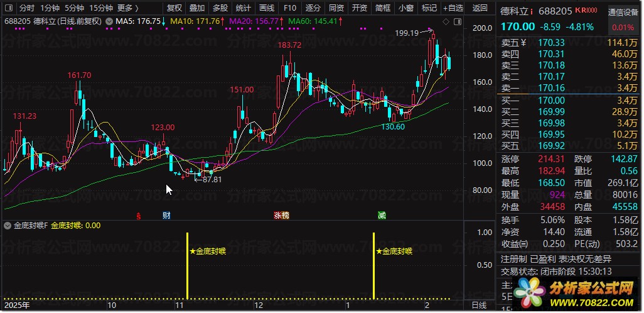644x313 pixels.
Task: Open 多股 multi-stock view
Action: pos(220,8)
